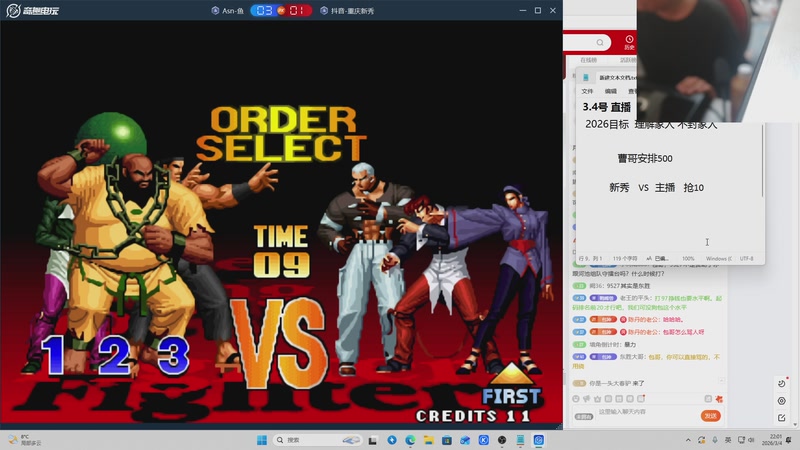Click the circular target icon on right sidebar

(x=782, y=401)
